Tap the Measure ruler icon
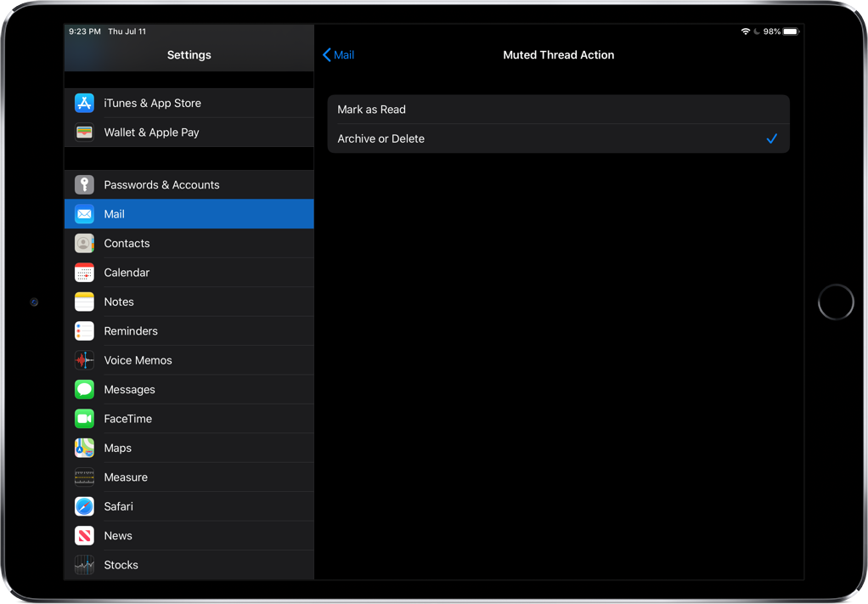The height and width of the screenshot is (604, 868). pos(84,477)
